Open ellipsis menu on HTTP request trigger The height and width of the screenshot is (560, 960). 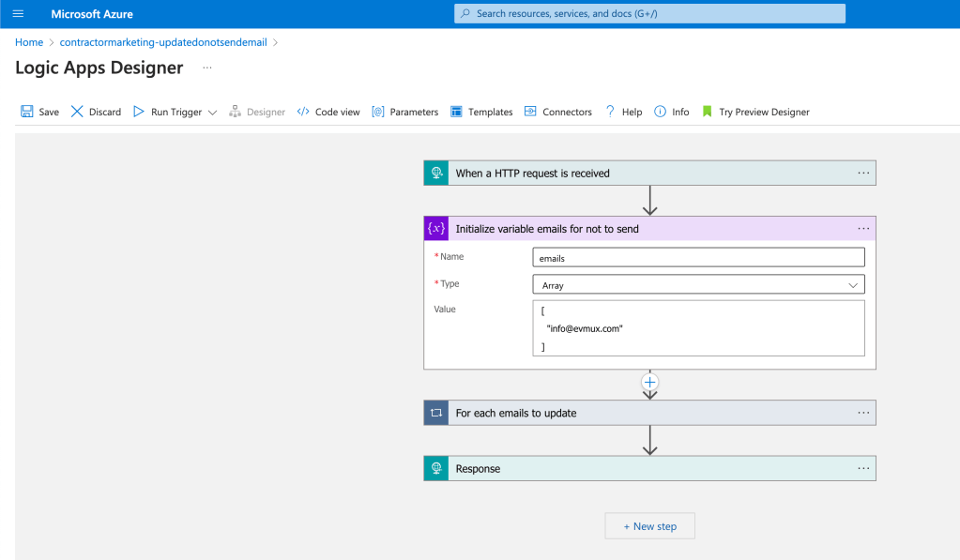(x=863, y=174)
